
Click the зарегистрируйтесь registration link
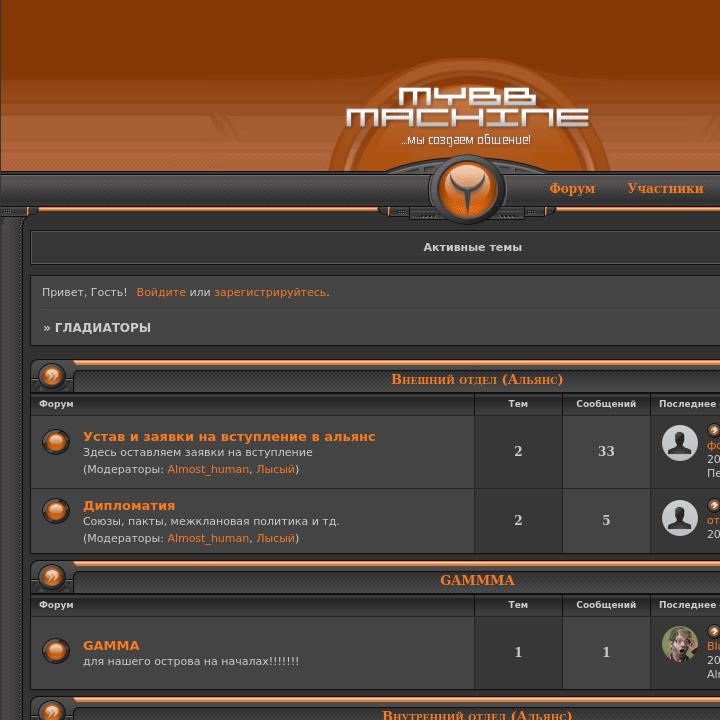pyautogui.click(x=271, y=292)
